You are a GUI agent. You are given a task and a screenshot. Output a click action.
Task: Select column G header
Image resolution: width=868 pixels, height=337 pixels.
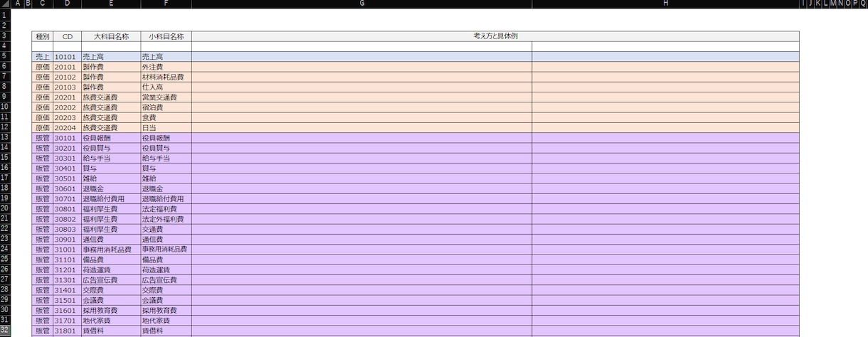361,4
